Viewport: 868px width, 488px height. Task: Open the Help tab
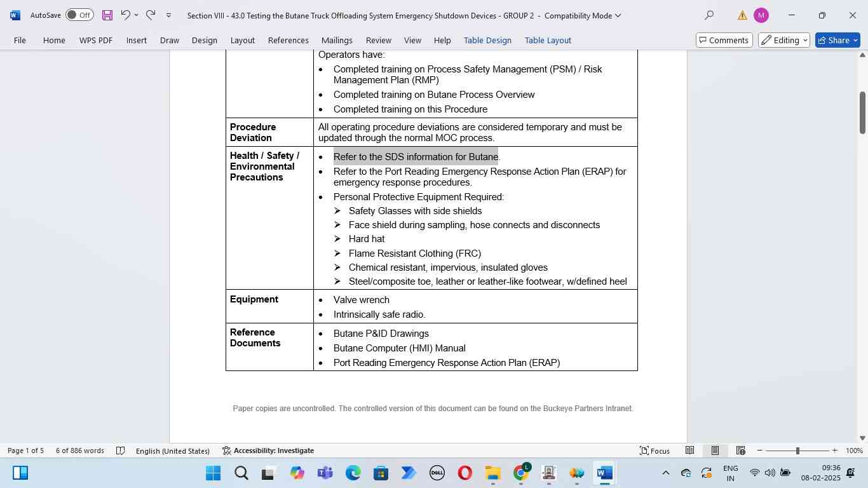442,40
